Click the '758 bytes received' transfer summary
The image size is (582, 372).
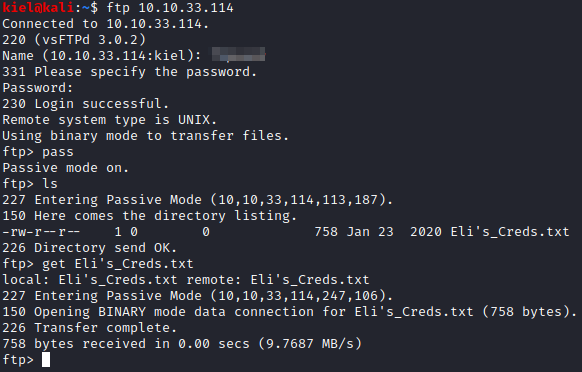(x=182, y=343)
